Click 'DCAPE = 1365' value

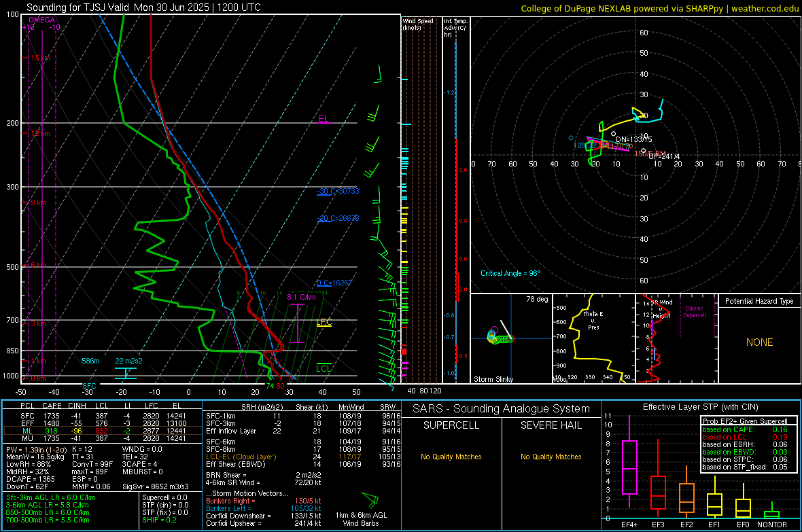[x=30, y=479]
